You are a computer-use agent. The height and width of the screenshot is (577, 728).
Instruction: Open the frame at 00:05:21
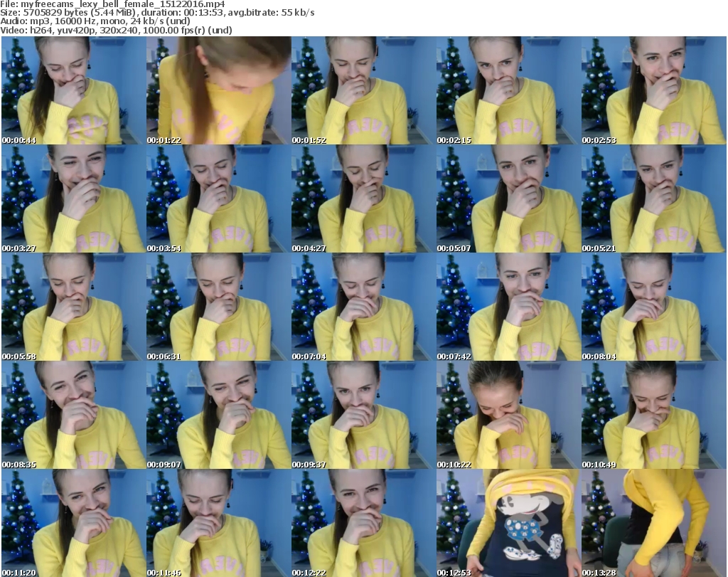[654, 198]
